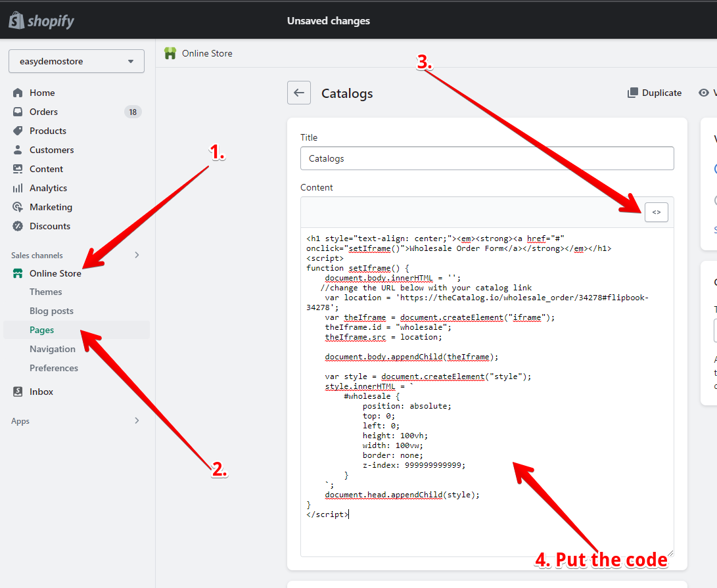Go back using the arrow button
The height and width of the screenshot is (588, 717).
tap(299, 93)
